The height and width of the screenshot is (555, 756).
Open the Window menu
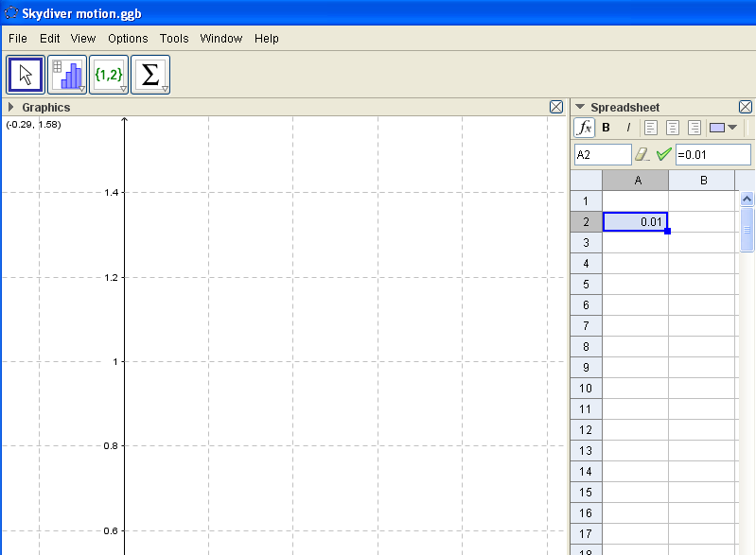(x=220, y=39)
